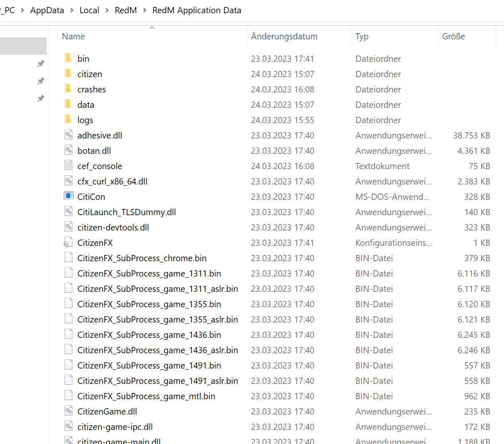Select CitizenFX_SubProcess_game_1355_aslr.bin file name
The width and height of the screenshot is (504, 444).
click(158, 319)
